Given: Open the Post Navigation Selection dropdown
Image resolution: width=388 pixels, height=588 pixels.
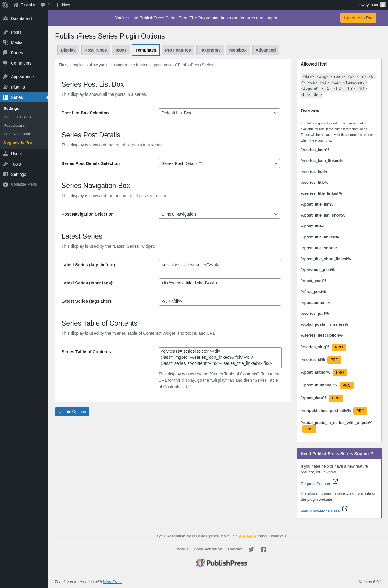Looking at the screenshot, I should [x=219, y=214].
